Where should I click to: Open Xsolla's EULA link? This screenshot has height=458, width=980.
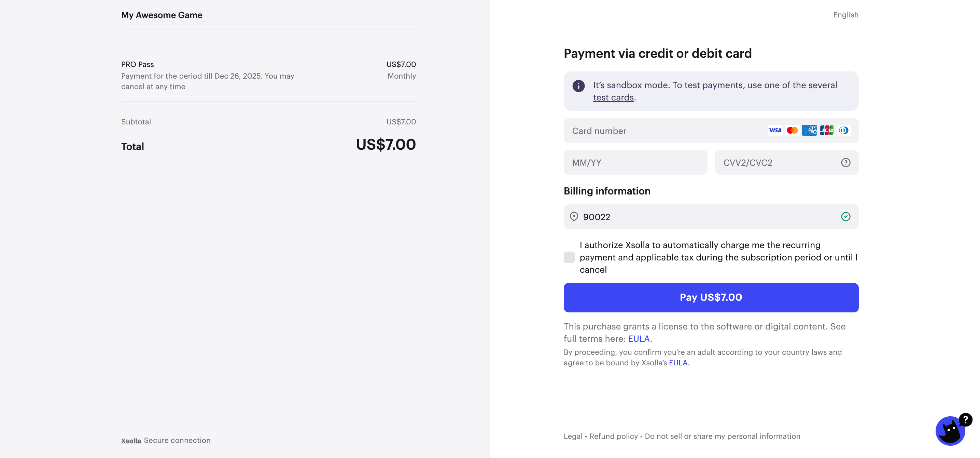(678, 363)
